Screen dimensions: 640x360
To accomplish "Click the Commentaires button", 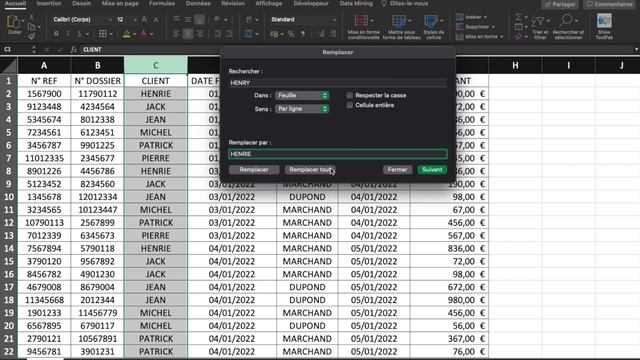I will 609,4.
